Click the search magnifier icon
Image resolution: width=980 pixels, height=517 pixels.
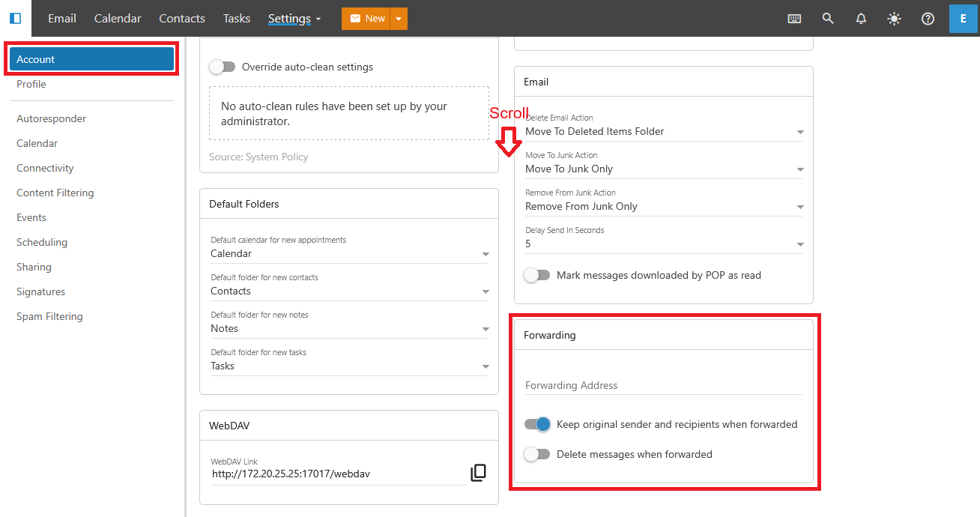point(828,19)
